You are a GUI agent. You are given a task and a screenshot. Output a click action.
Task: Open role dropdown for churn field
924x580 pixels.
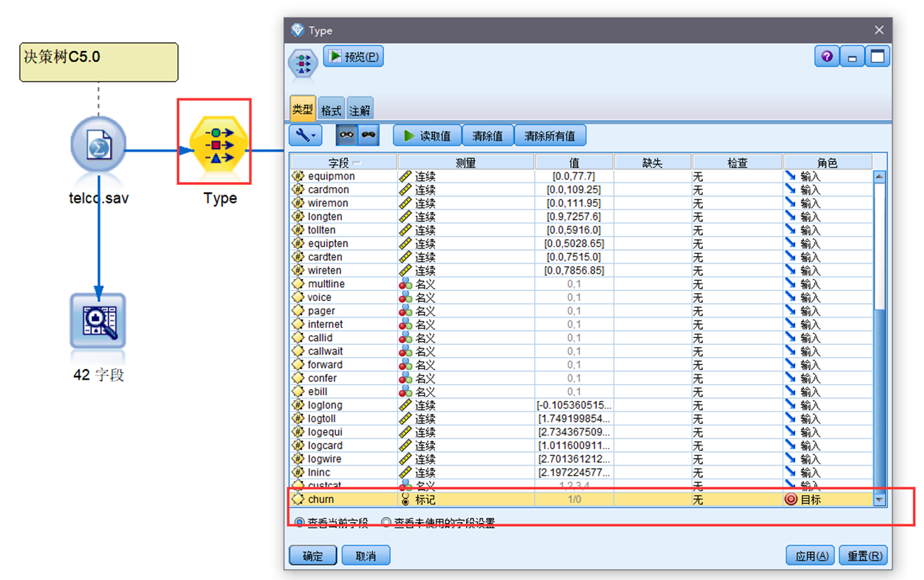pos(827,499)
